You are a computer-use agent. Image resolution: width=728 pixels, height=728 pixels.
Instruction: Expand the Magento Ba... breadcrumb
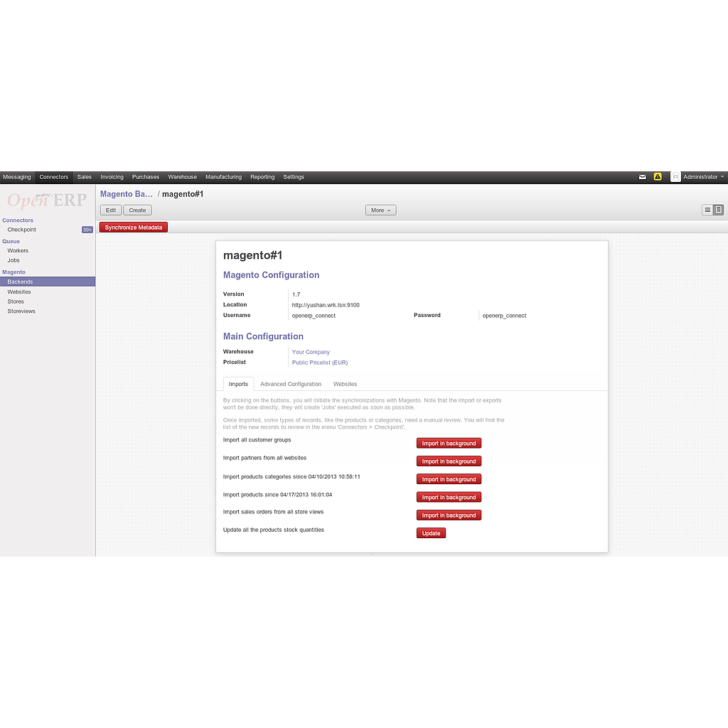click(x=127, y=193)
